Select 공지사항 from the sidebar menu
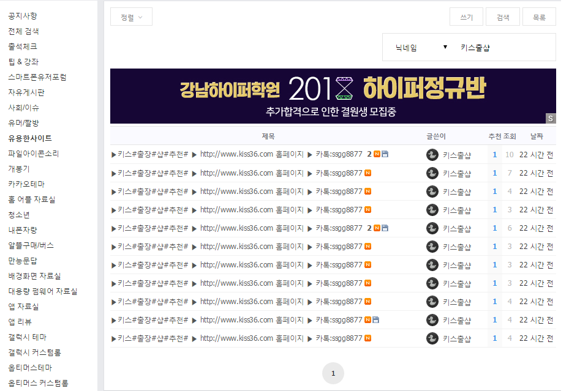The image size is (588, 391). 23,16
